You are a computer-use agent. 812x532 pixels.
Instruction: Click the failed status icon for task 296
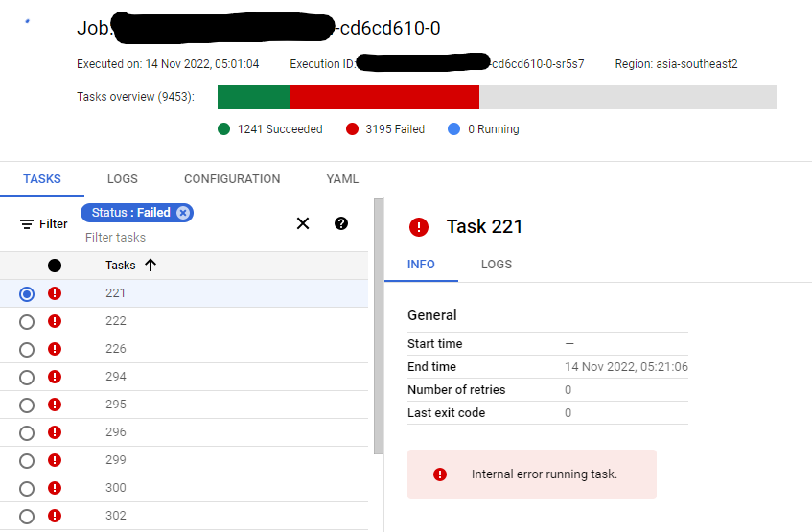point(55,432)
